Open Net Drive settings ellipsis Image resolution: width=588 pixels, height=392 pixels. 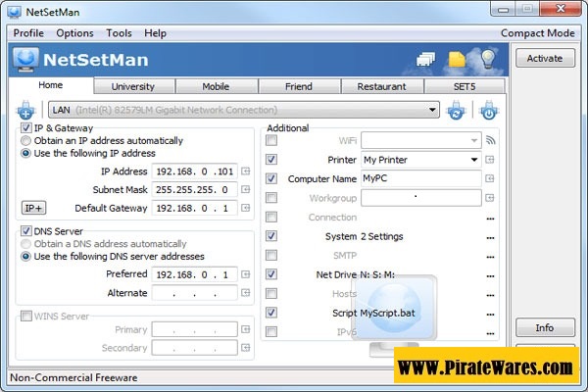(x=490, y=275)
